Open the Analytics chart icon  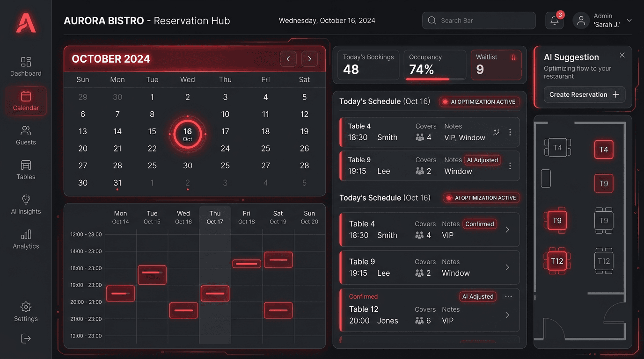coord(26,235)
